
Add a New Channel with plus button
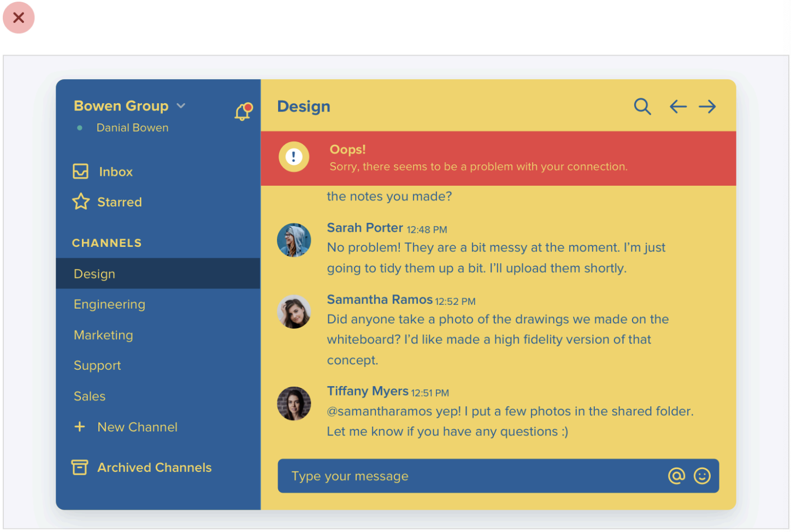click(x=80, y=427)
